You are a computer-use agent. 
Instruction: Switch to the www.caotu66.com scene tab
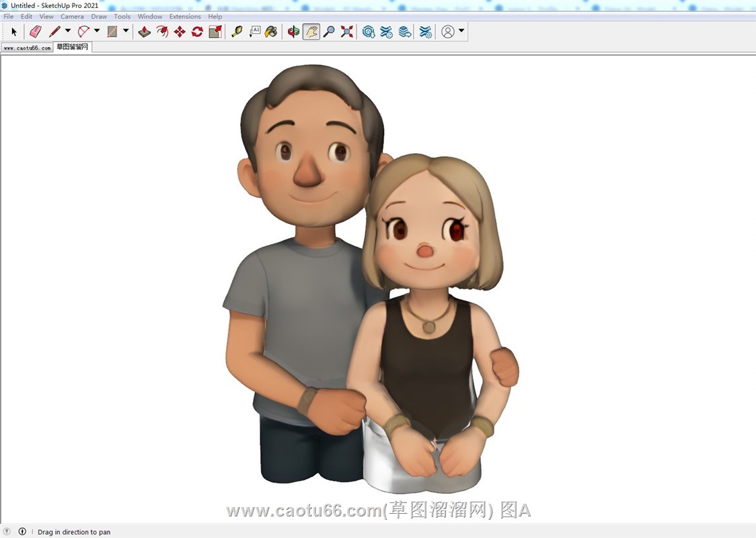pyautogui.click(x=27, y=48)
